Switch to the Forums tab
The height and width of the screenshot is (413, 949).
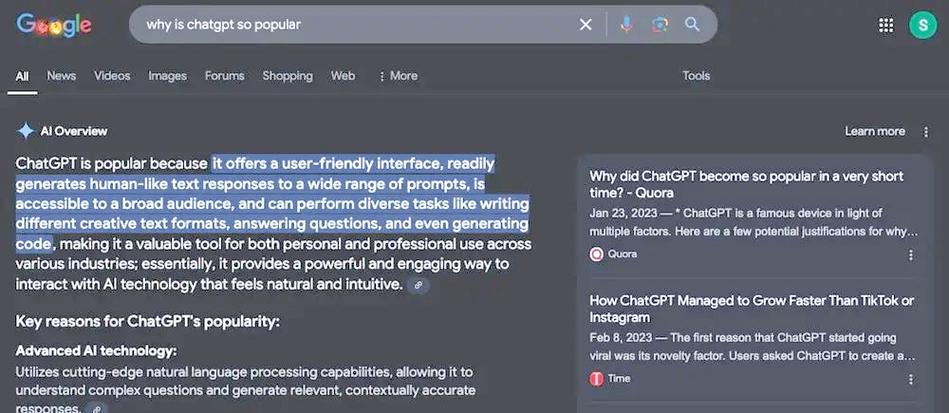click(x=225, y=76)
